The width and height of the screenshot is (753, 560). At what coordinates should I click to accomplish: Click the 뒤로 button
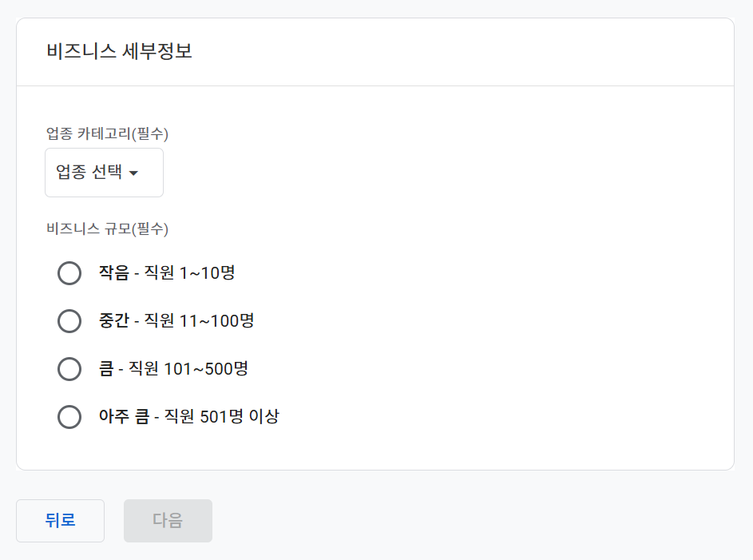click(x=60, y=521)
